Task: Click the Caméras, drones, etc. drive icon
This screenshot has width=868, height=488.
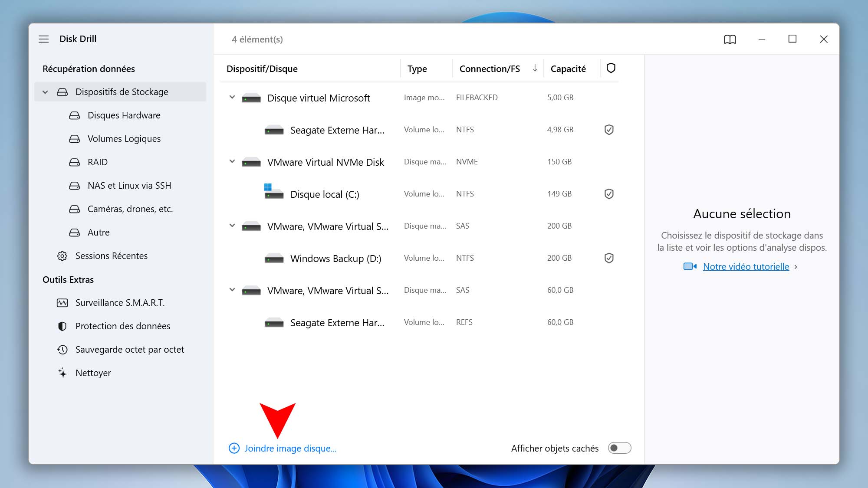Action: (x=74, y=209)
